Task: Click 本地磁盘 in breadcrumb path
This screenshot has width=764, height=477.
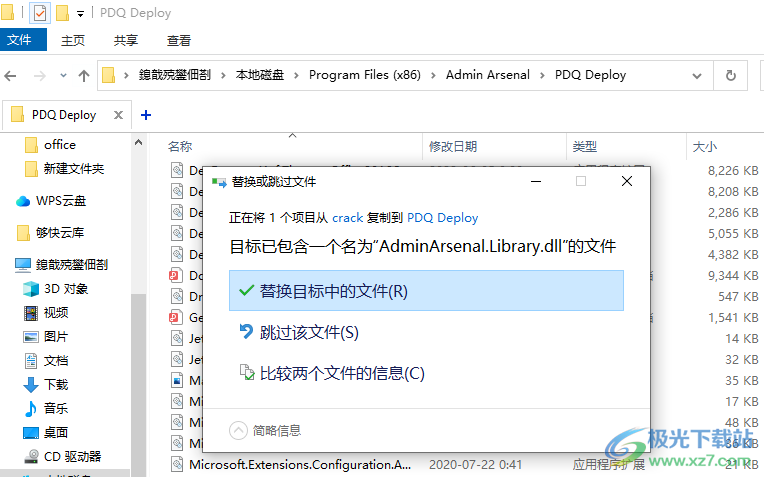Action: pyautogui.click(x=260, y=75)
